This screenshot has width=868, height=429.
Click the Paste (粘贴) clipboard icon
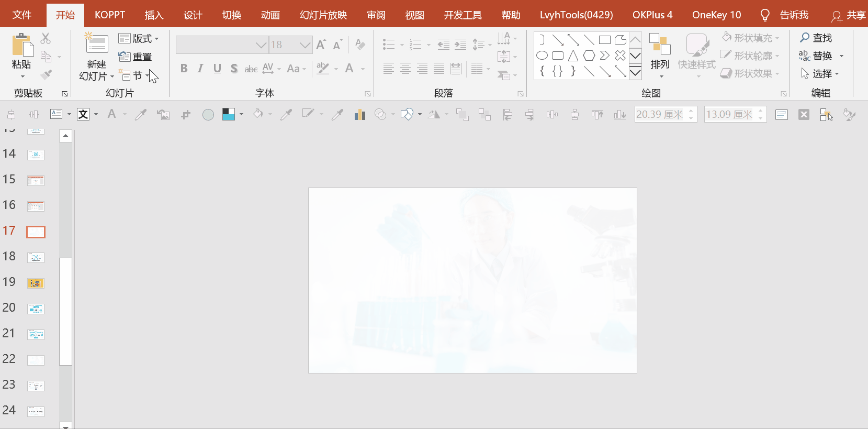click(22, 45)
